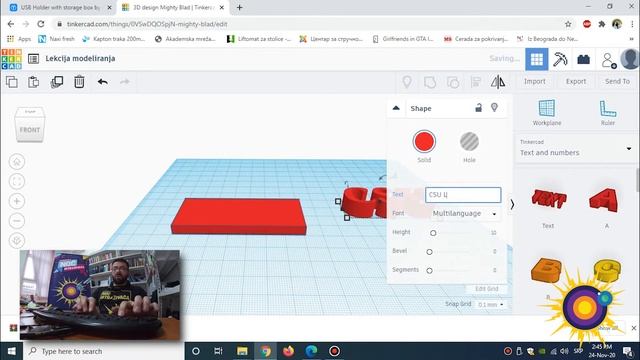This screenshot has width=640, height=360.
Task: Open the Align tool
Action: tap(476, 82)
